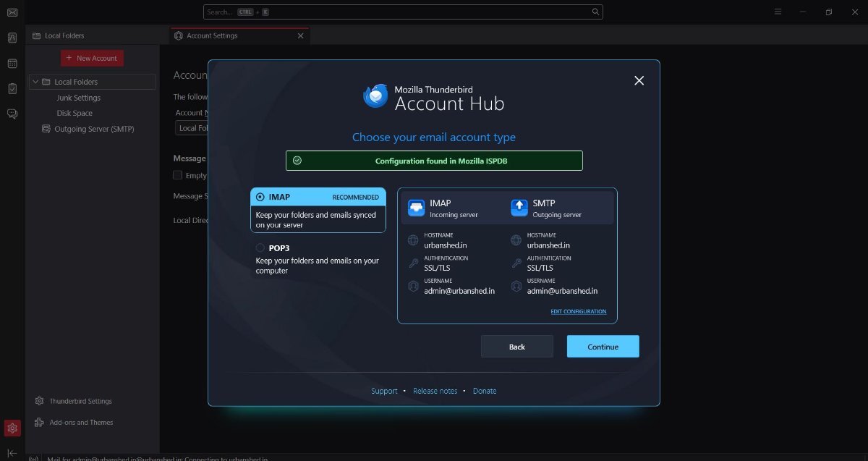The height and width of the screenshot is (461, 868).
Task: Open the Release notes link
Action: coord(435,391)
